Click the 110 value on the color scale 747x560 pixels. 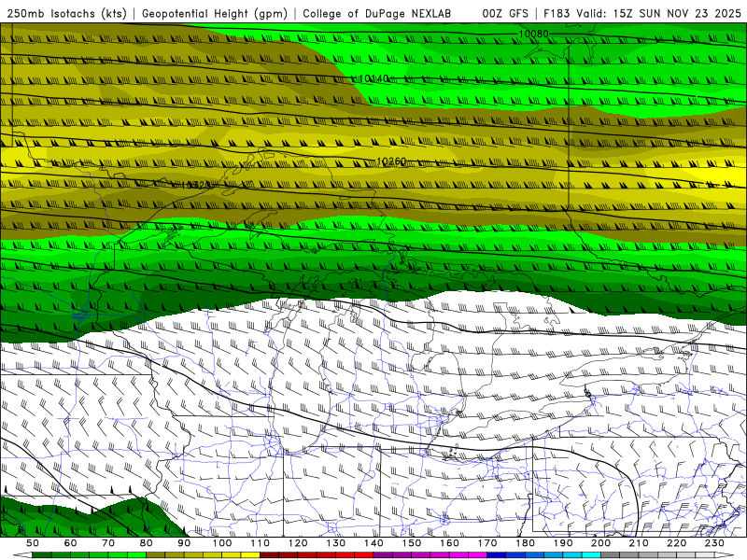click(261, 543)
